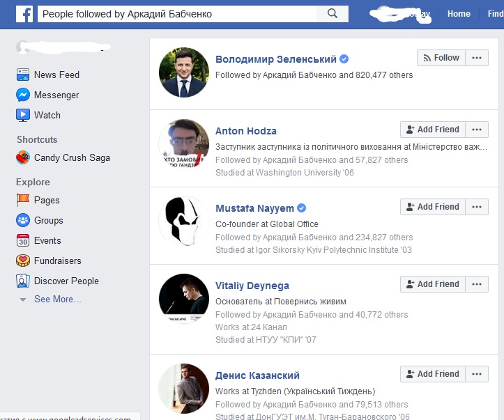Expand See More in Explore section
This screenshot has width=504, height=420.
tap(57, 299)
